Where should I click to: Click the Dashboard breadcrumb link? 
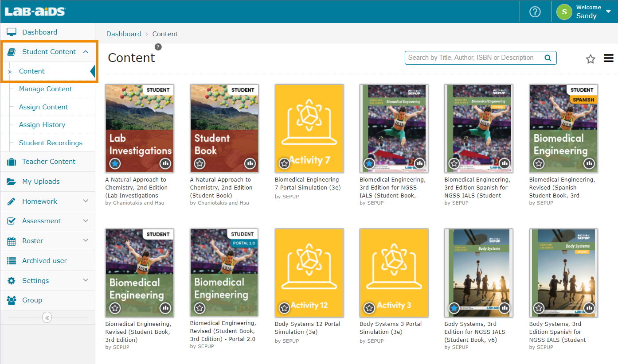click(x=124, y=34)
